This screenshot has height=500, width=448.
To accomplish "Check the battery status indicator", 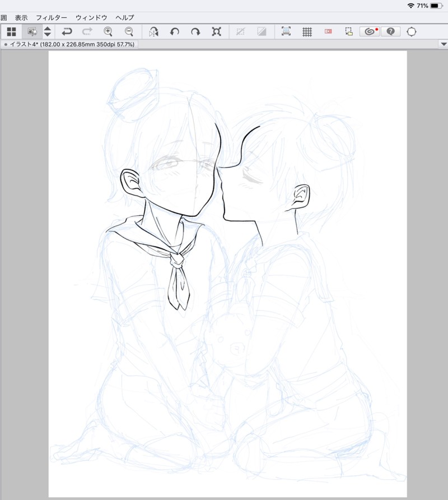I will point(436,6).
